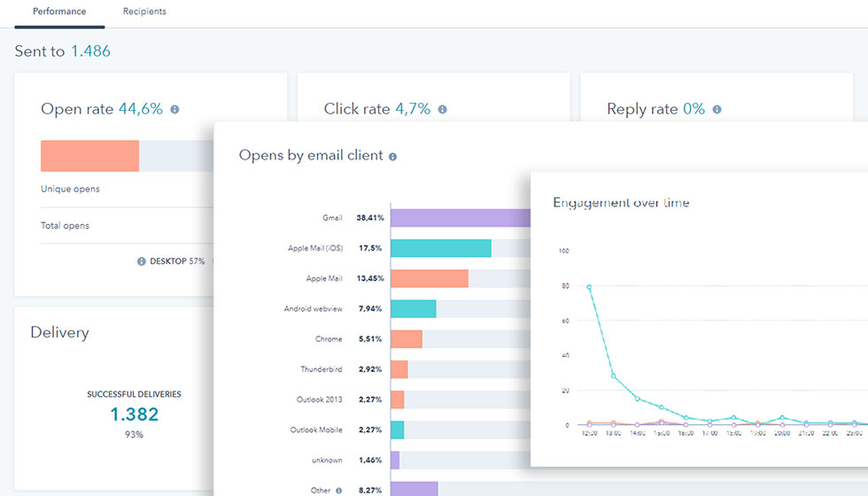Click the '8,27%' value

[x=370, y=491]
